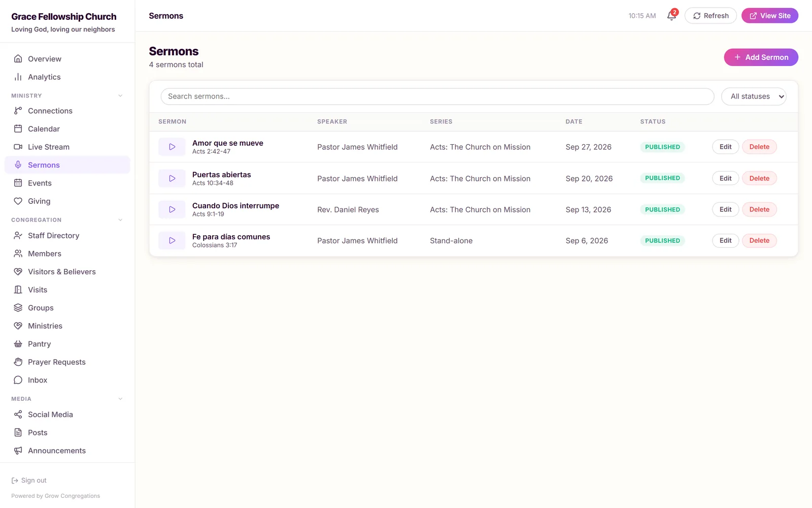Click the Prayer Requests hand icon
This screenshot has width=812, height=508.
point(18,362)
